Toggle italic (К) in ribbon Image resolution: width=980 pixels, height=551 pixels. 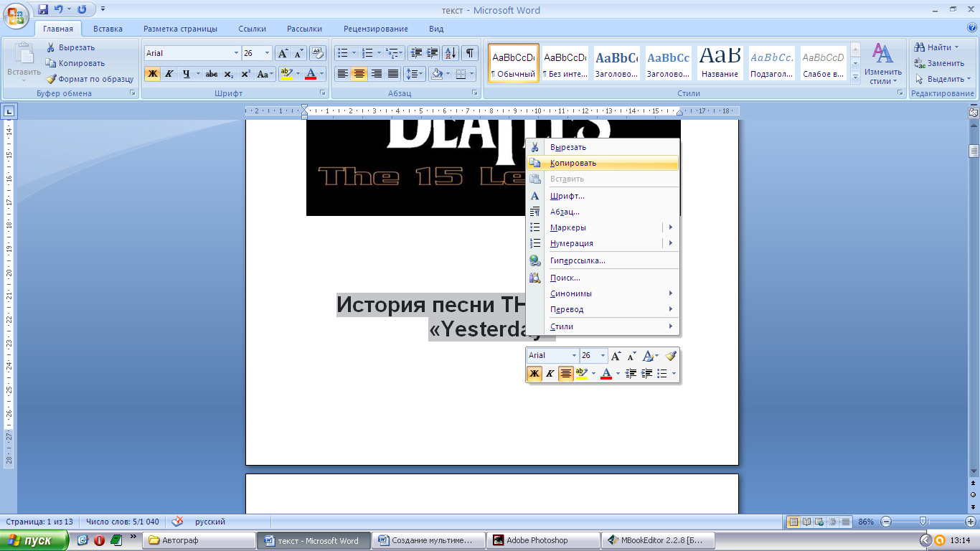(169, 74)
